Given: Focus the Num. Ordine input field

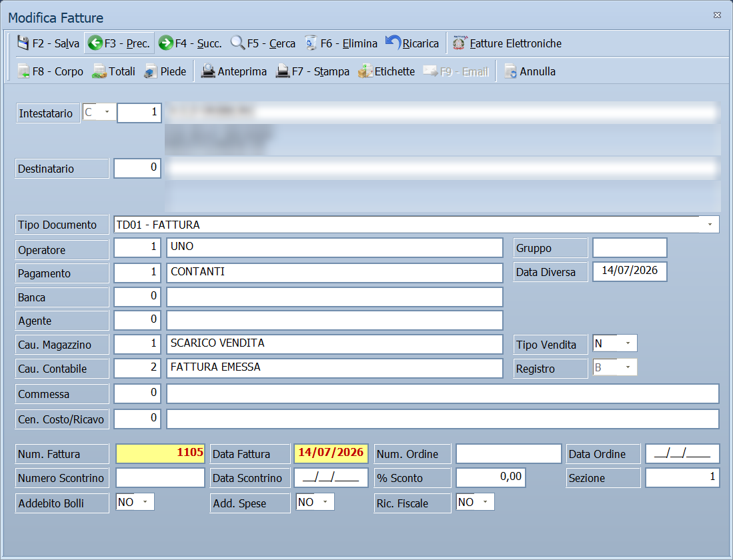Looking at the screenshot, I should point(509,453).
